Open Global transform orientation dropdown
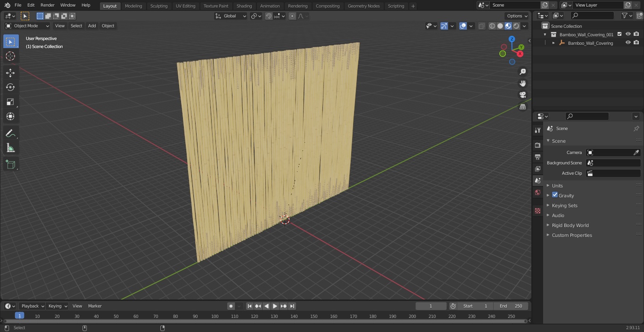The image size is (644, 332). [231, 16]
